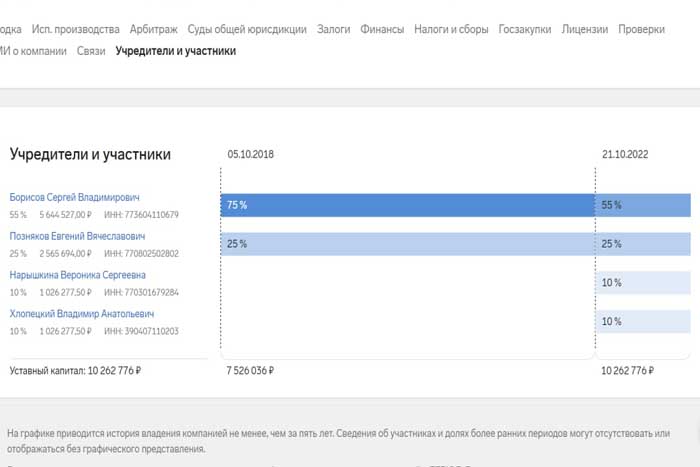Click the active Учредители и участники tab

pos(176,50)
